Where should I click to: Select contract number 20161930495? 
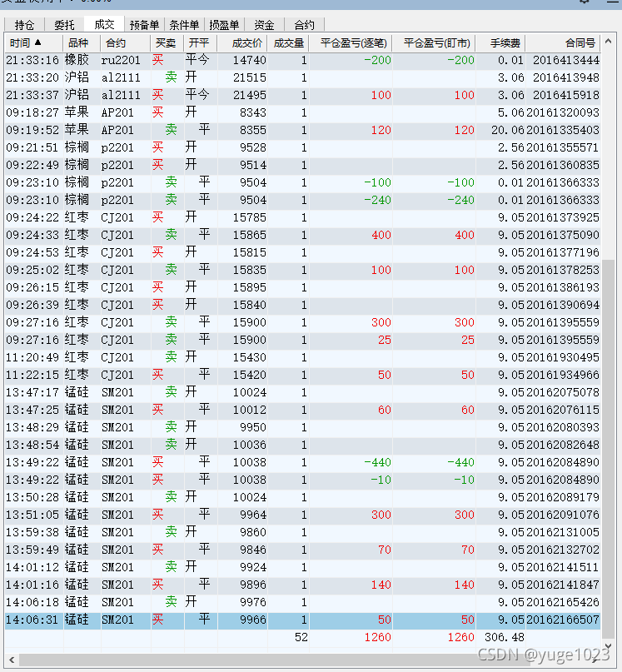coord(562,357)
